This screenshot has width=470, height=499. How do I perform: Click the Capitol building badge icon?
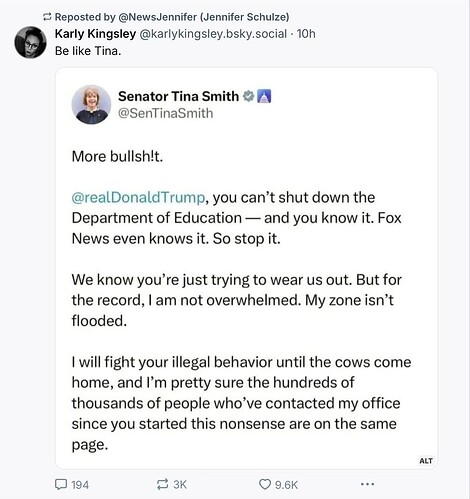point(264,96)
